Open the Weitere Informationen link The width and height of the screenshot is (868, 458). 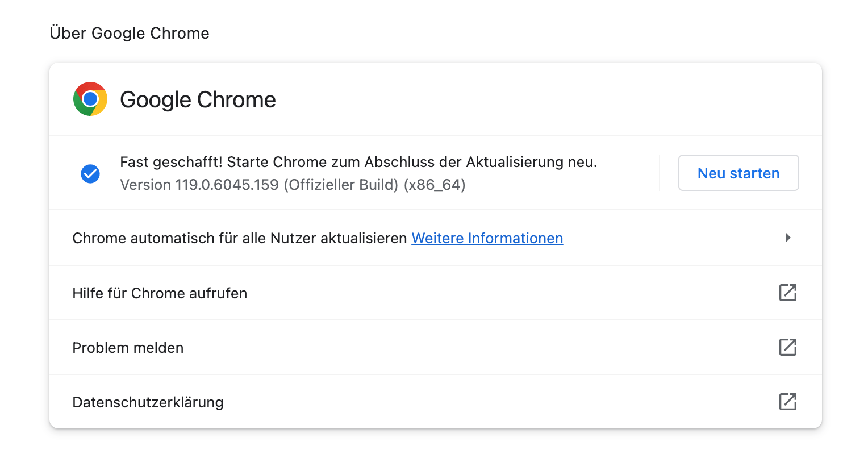tap(487, 238)
